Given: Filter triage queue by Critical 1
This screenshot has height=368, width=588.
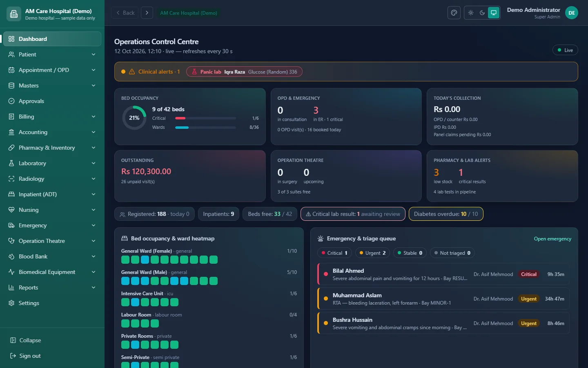Looking at the screenshot, I should pyautogui.click(x=334, y=253).
